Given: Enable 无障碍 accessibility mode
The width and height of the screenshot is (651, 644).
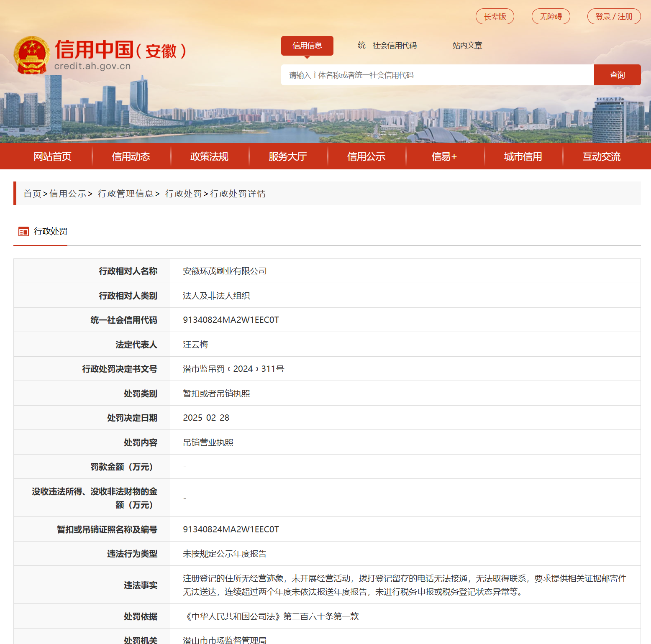Looking at the screenshot, I should tap(551, 16).
